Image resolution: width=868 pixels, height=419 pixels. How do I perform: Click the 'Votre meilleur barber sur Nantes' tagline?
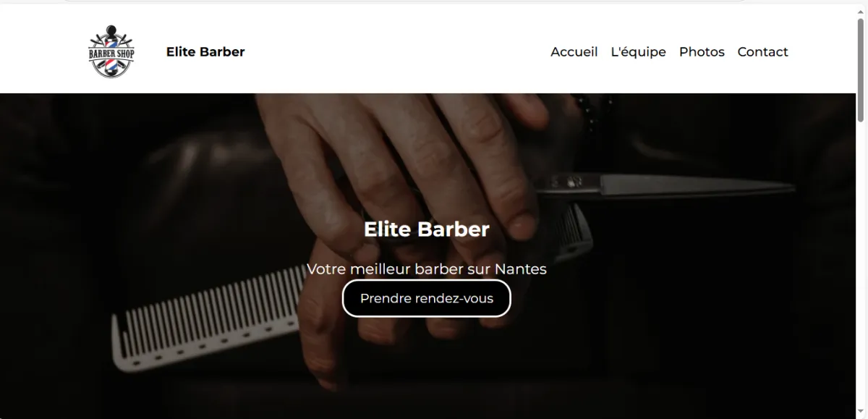click(427, 269)
